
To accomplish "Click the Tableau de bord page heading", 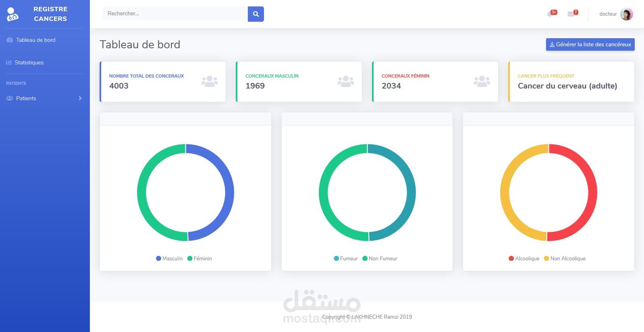I will click(x=140, y=44).
